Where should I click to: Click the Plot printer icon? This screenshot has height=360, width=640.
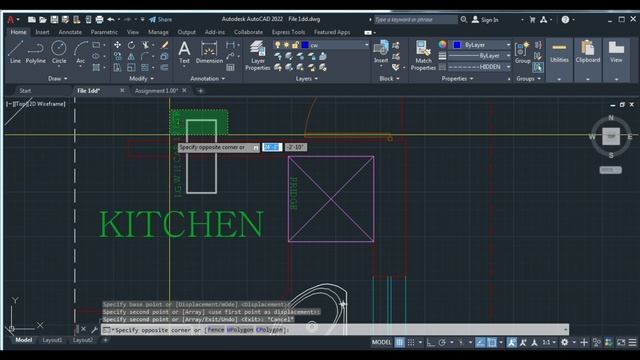pyautogui.click(x=99, y=19)
